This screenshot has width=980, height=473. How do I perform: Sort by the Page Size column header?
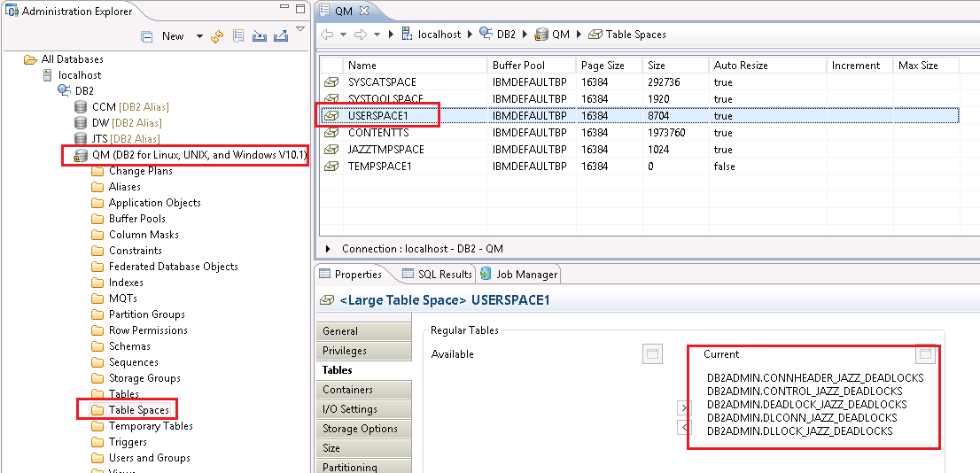point(610,65)
